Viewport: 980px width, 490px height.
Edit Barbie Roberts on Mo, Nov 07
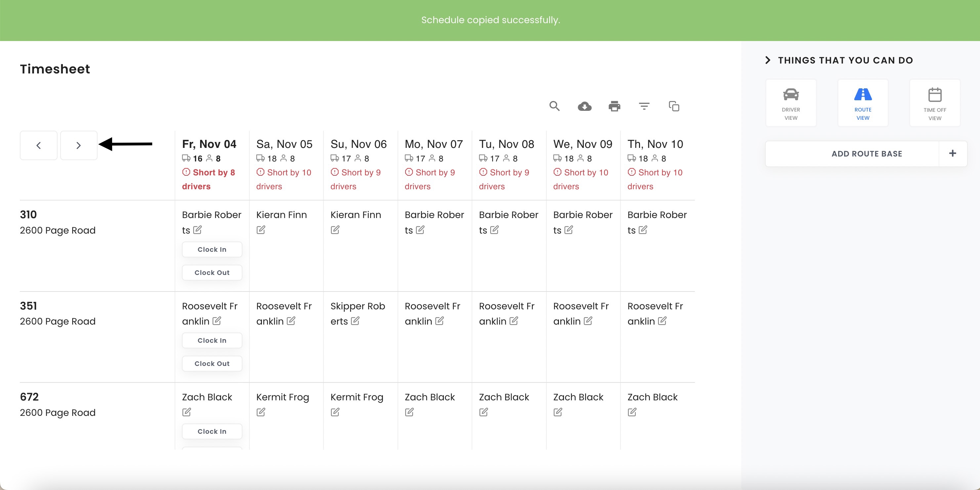pos(420,230)
